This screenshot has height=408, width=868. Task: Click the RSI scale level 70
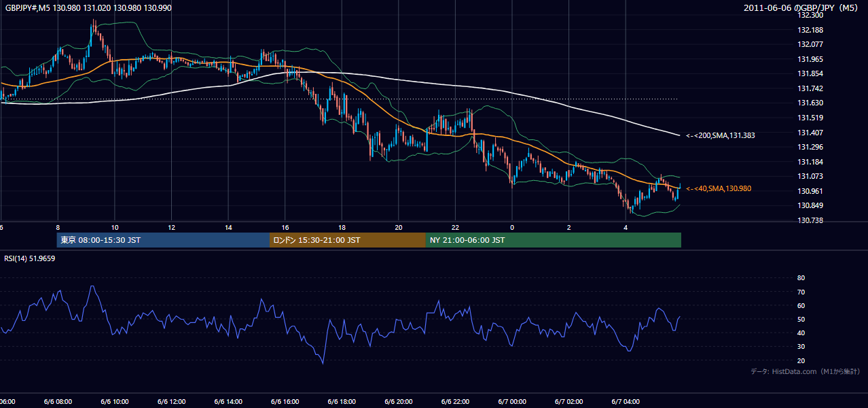click(801, 292)
